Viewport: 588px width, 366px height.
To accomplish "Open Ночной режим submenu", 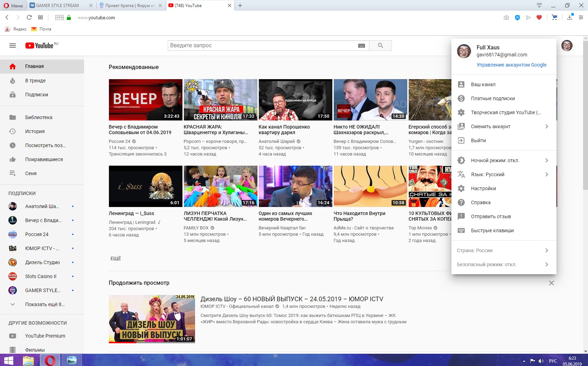I will (x=504, y=160).
